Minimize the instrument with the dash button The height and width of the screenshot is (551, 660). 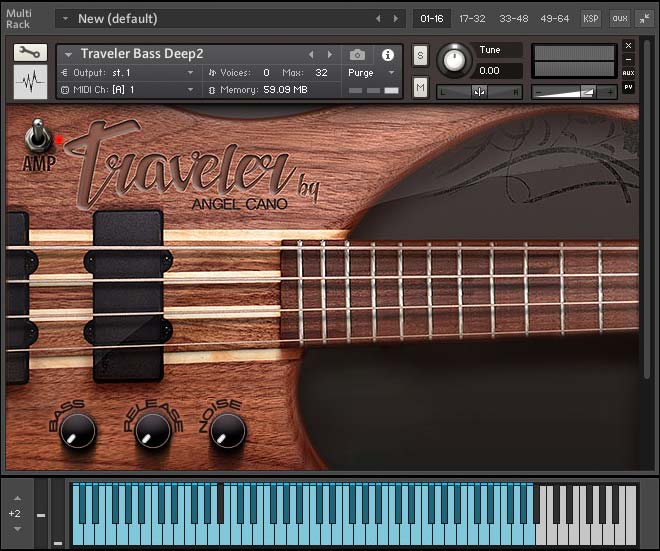click(x=628, y=59)
